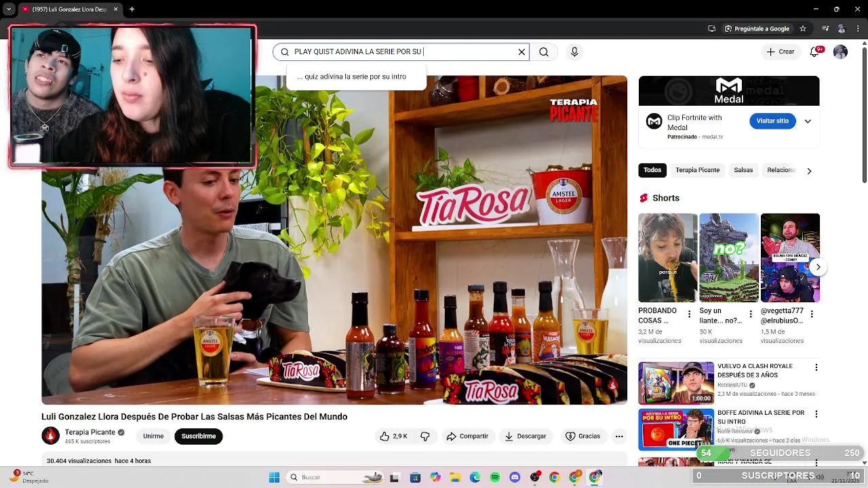
Task: Send a Gracias super thanks
Action: pyautogui.click(x=583, y=436)
